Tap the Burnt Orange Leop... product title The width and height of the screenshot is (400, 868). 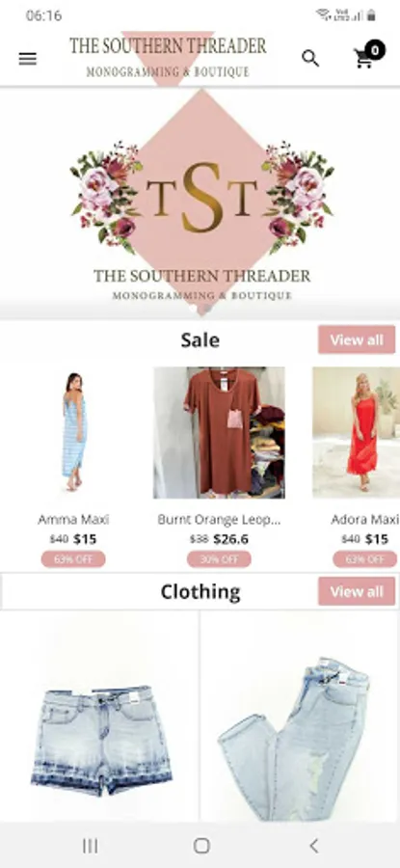219,520
